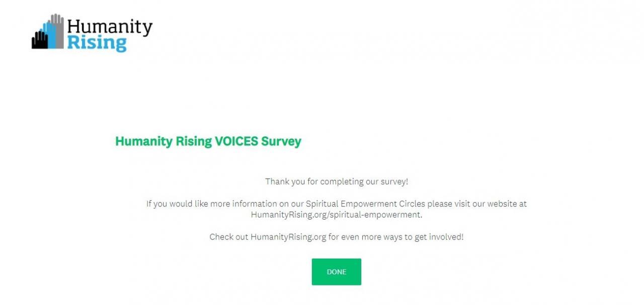Click the black "Humanity" logo wordmark
The width and height of the screenshot is (644, 305).
tap(109, 27)
